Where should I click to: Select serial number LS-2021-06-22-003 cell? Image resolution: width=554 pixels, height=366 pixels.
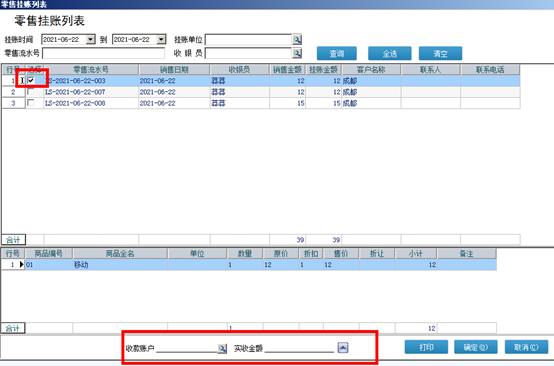(91, 81)
